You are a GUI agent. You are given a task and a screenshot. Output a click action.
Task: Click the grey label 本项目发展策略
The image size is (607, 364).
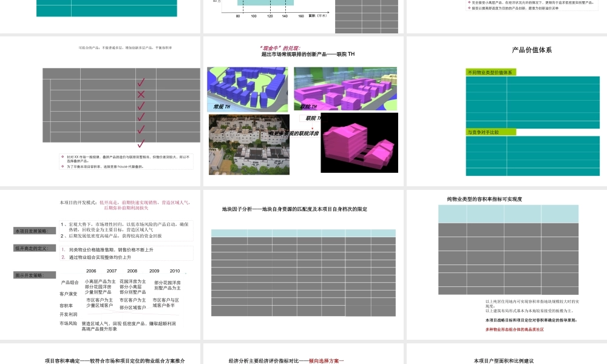point(35,231)
